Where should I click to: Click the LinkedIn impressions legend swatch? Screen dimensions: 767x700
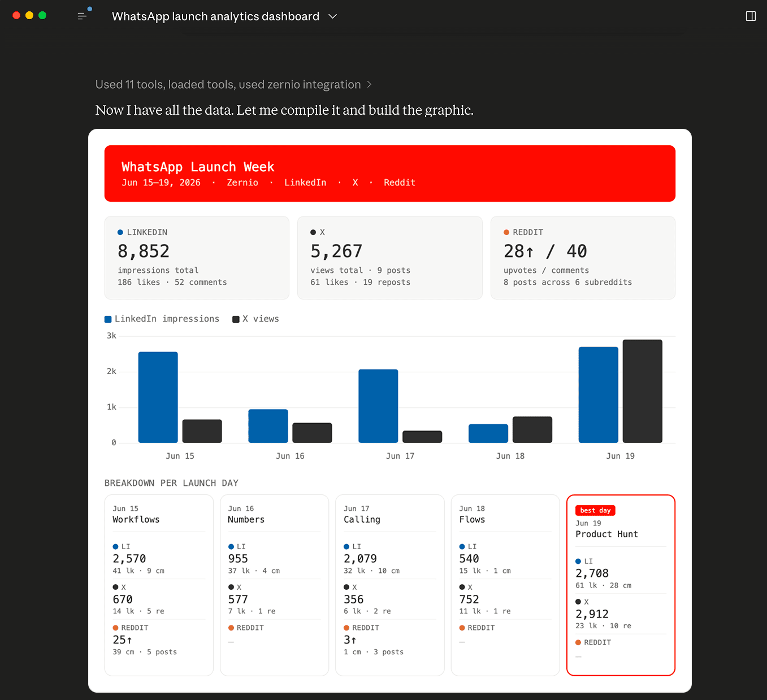click(108, 319)
